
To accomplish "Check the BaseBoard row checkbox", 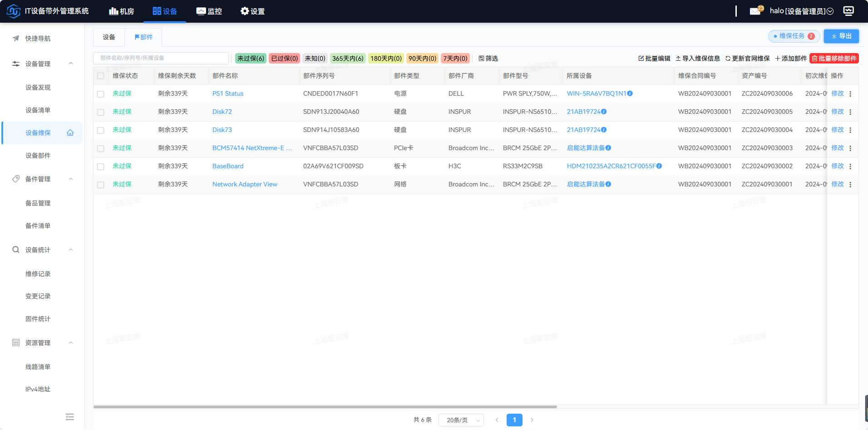I will 101,166.
